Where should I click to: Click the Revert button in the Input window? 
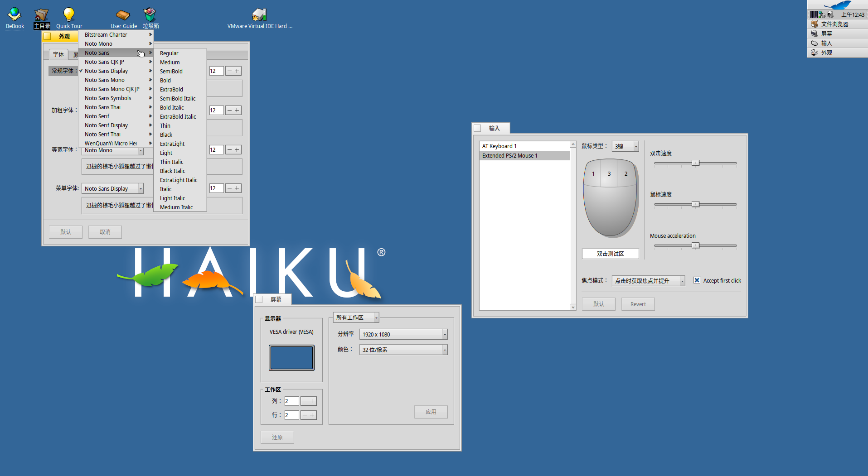point(638,303)
